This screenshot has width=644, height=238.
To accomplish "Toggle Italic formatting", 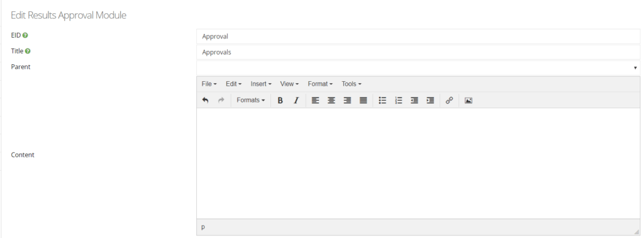I will [x=296, y=100].
